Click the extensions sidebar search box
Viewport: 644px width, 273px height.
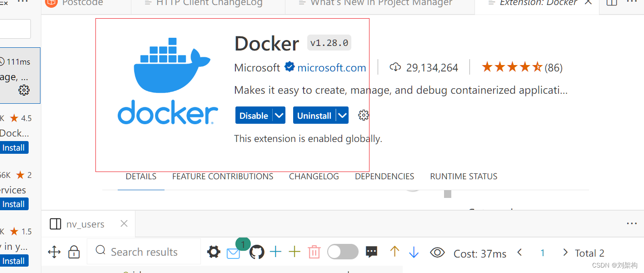(15, 29)
